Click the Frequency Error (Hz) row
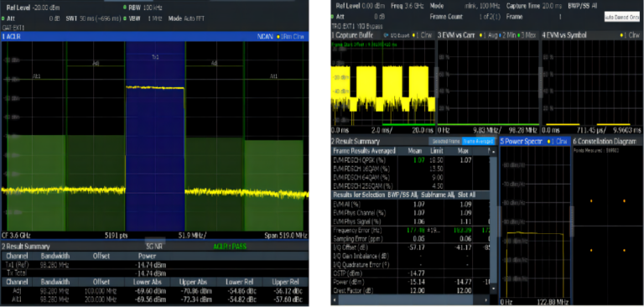Screen dimensions: 644x307 [x=411, y=230]
